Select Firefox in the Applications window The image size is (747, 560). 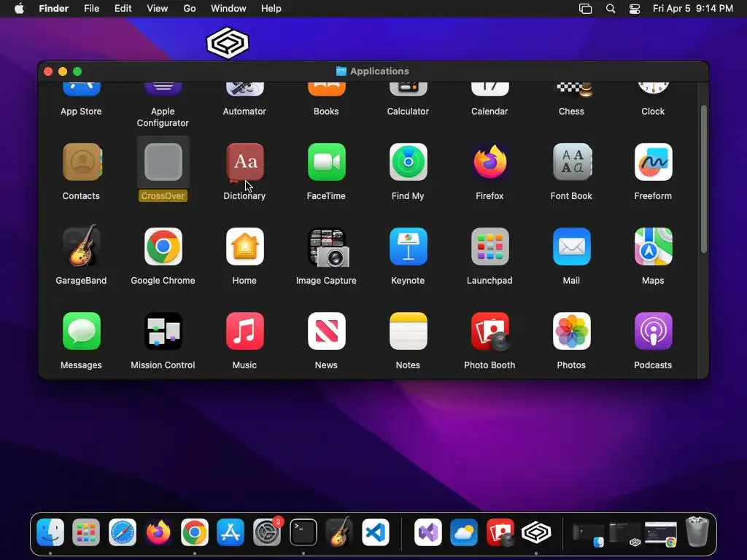pos(489,162)
